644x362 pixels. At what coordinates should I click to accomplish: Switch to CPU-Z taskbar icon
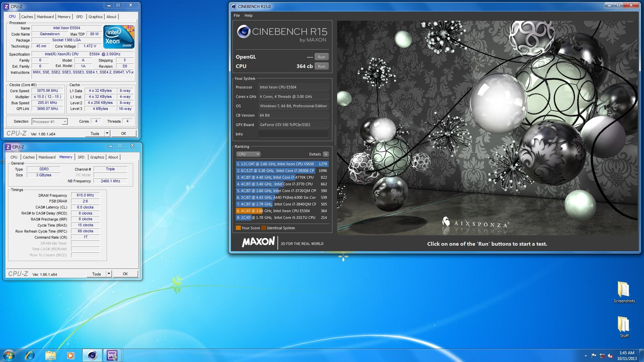[112, 355]
